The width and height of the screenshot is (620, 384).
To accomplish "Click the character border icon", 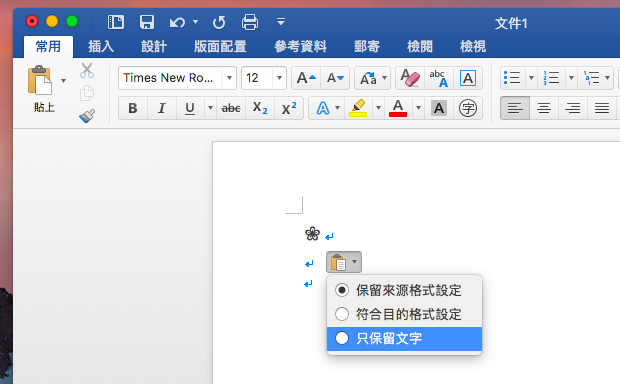I will tap(468, 78).
